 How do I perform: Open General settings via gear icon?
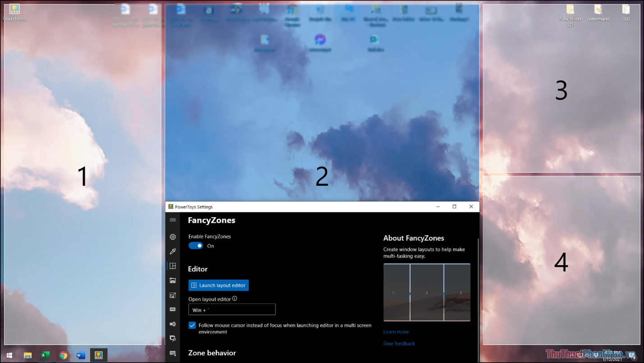(x=173, y=237)
